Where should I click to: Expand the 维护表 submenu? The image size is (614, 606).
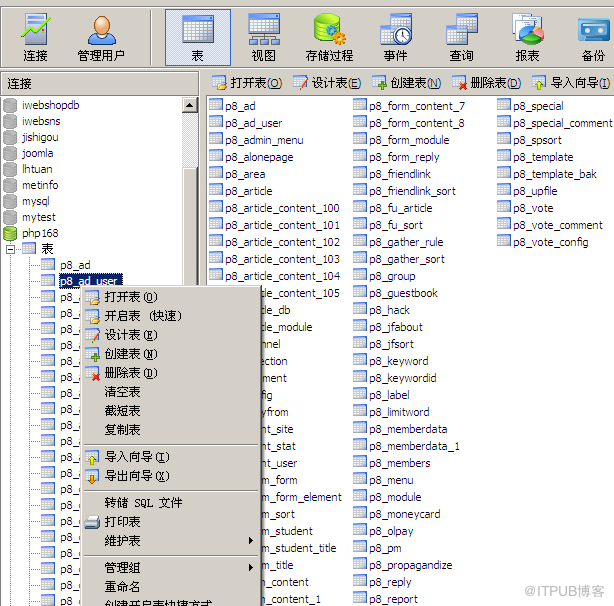click(x=170, y=541)
